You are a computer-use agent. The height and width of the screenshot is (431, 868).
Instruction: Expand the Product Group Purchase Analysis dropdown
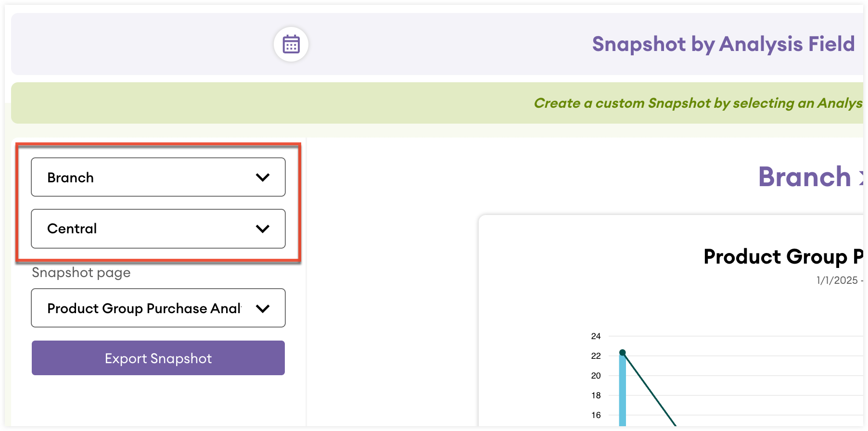pos(144,308)
